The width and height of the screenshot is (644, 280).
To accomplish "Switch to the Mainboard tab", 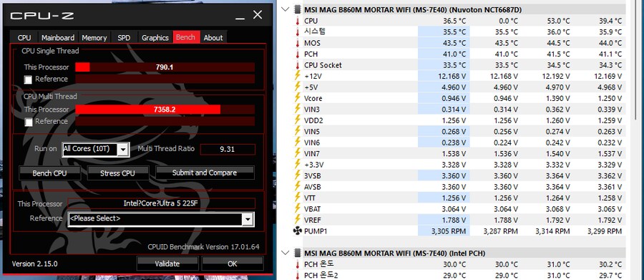I will (x=58, y=37).
